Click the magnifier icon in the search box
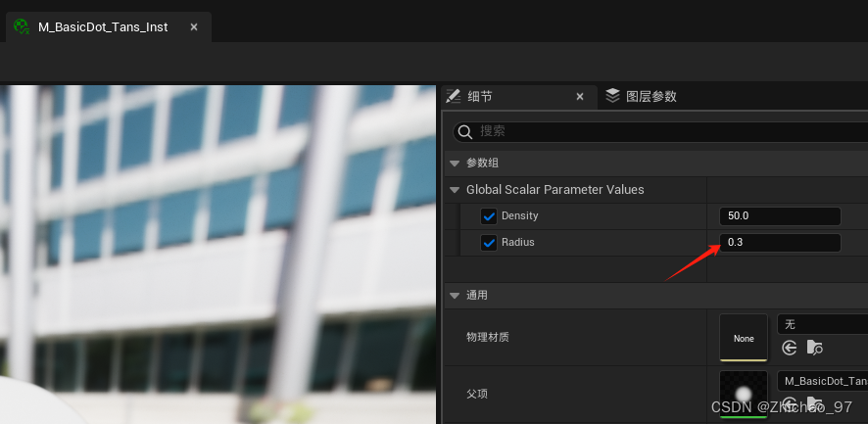The image size is (868, 424). tap(465, 132)
